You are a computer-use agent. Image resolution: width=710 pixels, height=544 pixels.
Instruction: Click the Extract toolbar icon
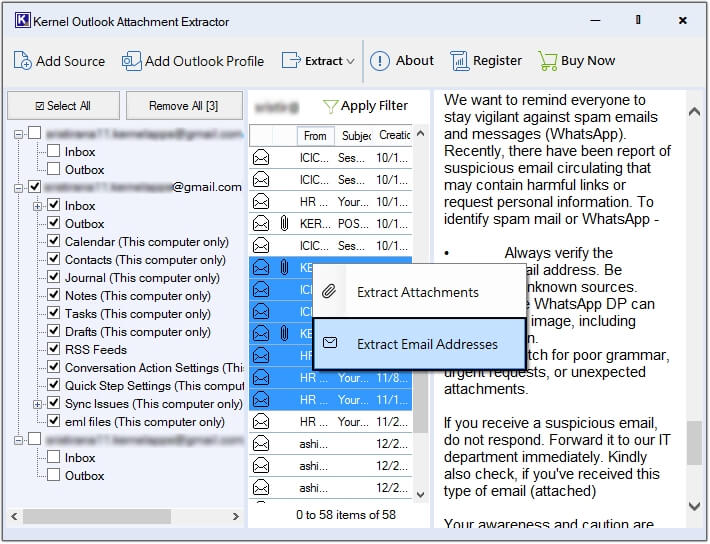(x=291, y=60)
